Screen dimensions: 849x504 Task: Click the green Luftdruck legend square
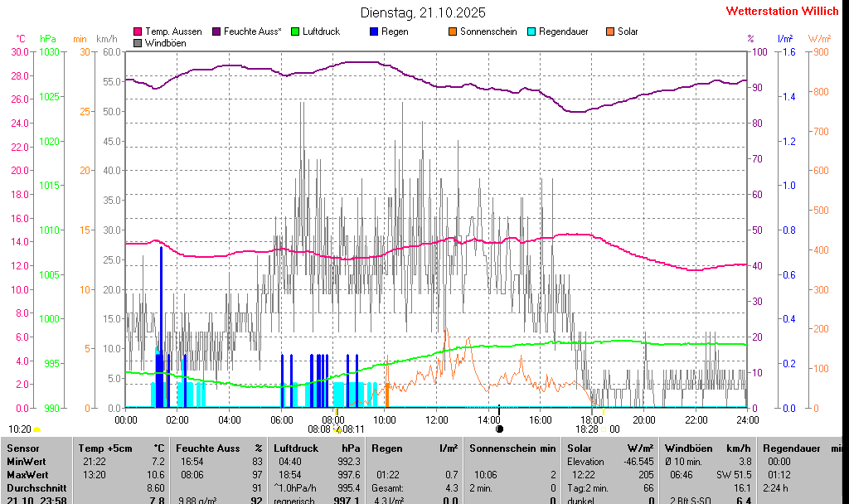pos(295,31)
